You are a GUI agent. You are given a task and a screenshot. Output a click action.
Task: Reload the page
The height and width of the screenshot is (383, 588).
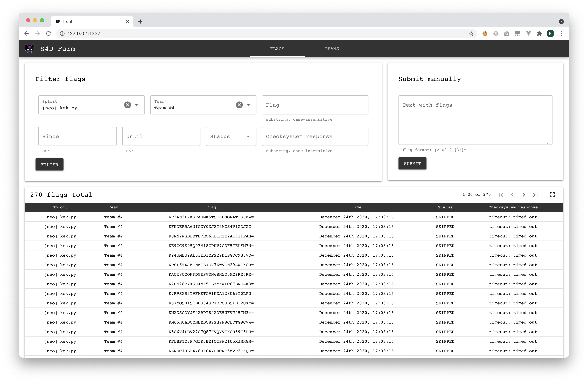(49, 33)
